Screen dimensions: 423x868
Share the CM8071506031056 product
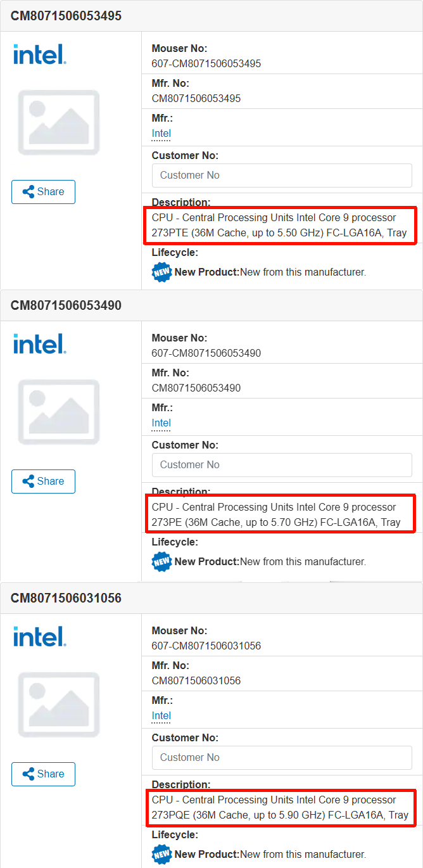point(43,774)
